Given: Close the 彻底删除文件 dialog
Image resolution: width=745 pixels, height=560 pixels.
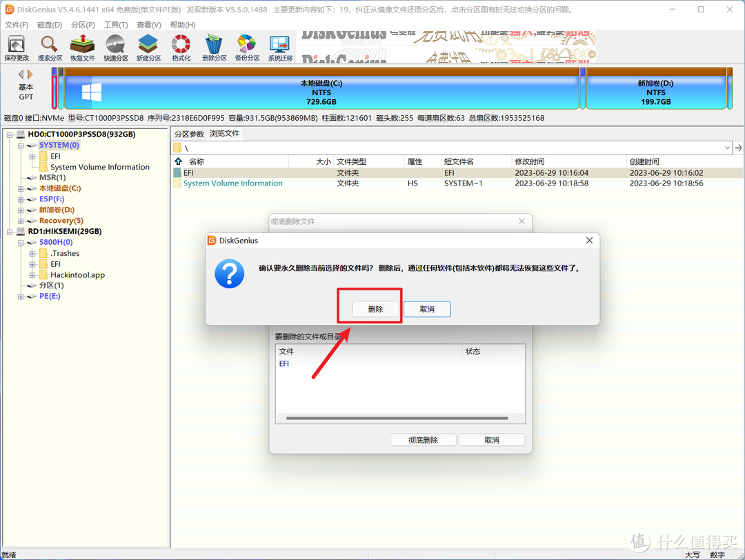Looking at the screenshot, I should click(x=521, y=221).
